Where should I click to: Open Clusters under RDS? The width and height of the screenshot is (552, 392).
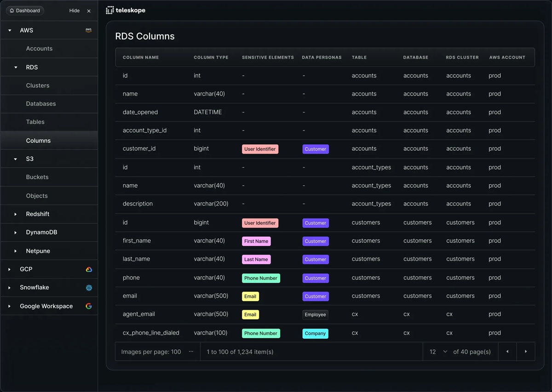(x=38, y=85)
